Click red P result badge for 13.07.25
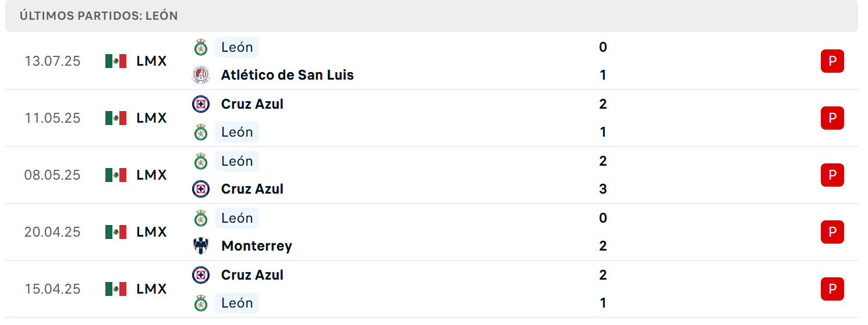 (x=832, y=61)
